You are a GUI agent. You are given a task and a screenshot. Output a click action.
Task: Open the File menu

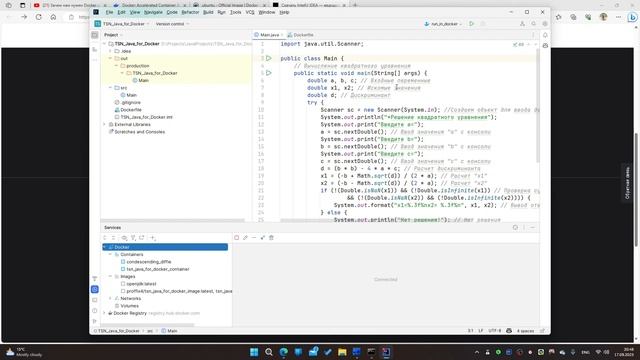pyautogui.click(x=109, y=12)
